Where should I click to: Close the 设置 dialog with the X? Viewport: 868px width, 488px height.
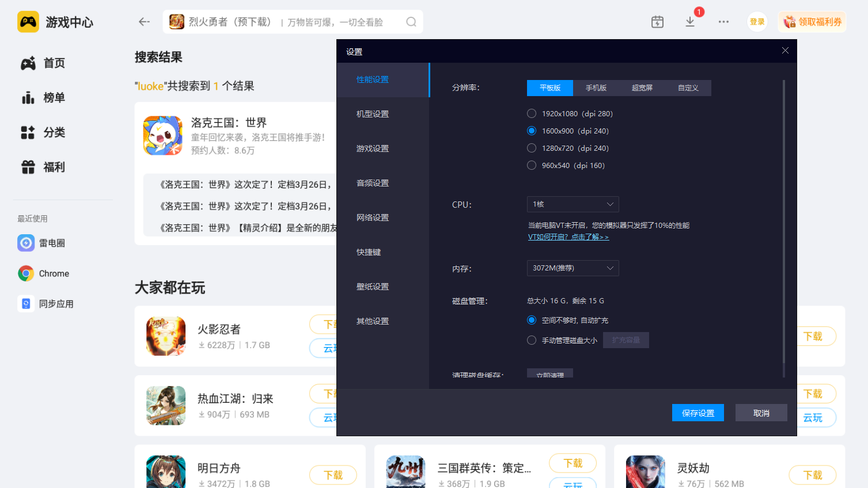point(785,51)
